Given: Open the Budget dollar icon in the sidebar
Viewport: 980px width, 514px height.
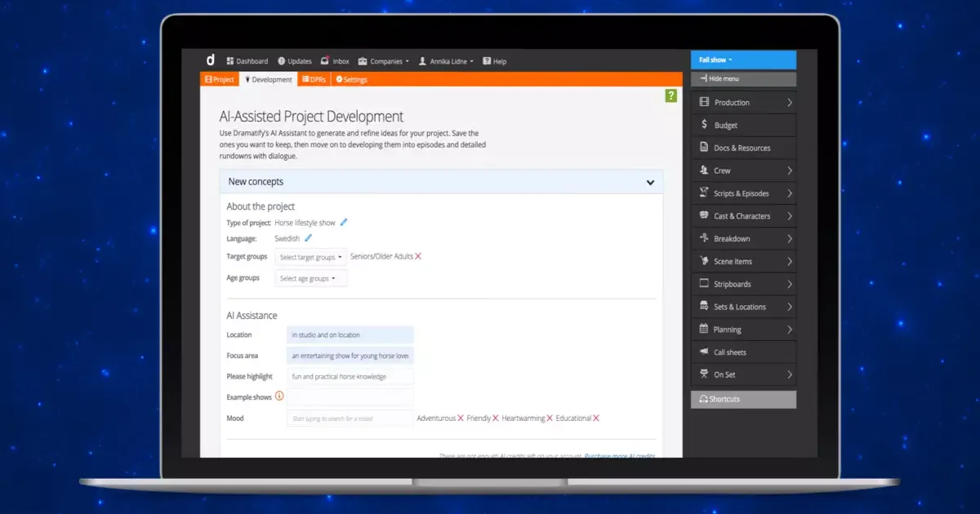Looking at the screenshot, I should pyautogui.click(x=705, y=125).
